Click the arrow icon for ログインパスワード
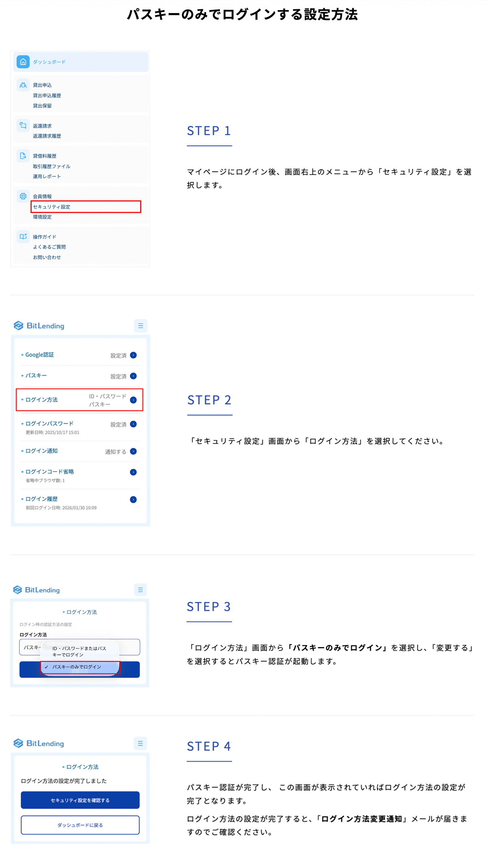 coord(133,424)
